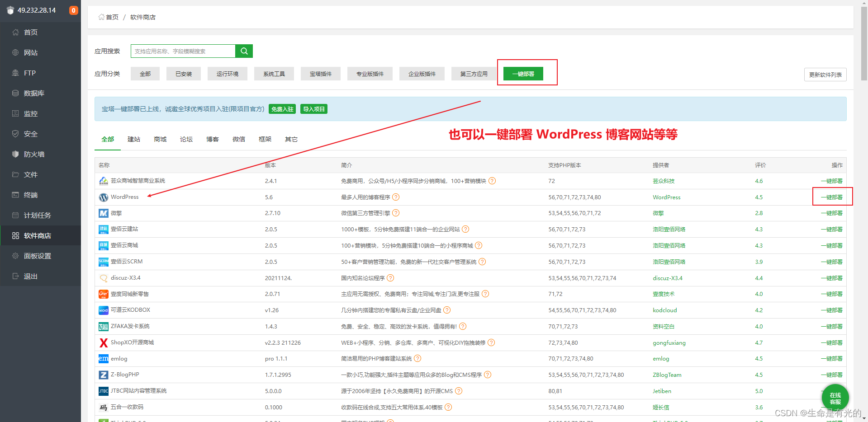Click the discuz-X3.4 app icon

[104, 278]
